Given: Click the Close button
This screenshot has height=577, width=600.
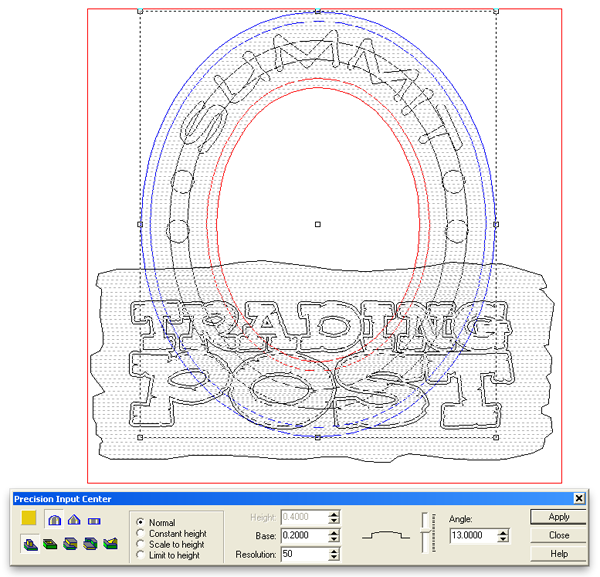Looking at the screenshot, I should (558, 535).
